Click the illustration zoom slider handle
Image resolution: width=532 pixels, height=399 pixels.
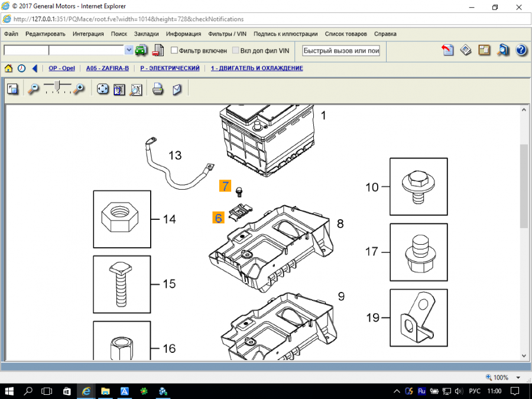click(57, 87)
